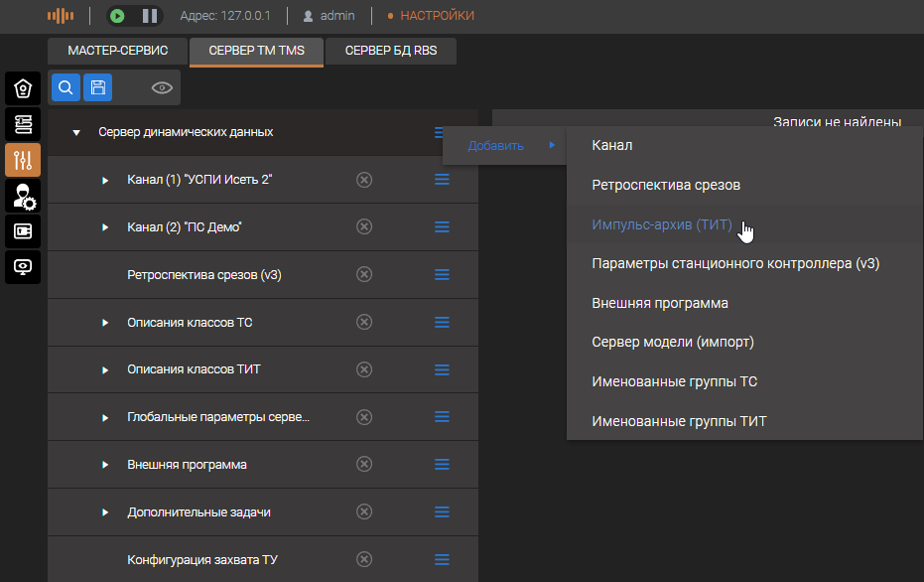Switch to the СЕРВЕР БД RBS tab
This screenshot has width=924, height=582.
(391, 51)
